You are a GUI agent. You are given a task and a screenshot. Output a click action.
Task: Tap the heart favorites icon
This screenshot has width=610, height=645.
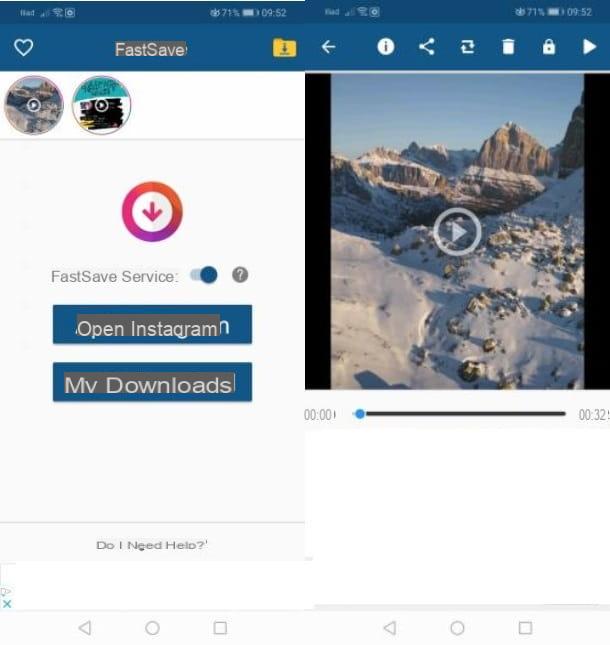tap(23, 48)
